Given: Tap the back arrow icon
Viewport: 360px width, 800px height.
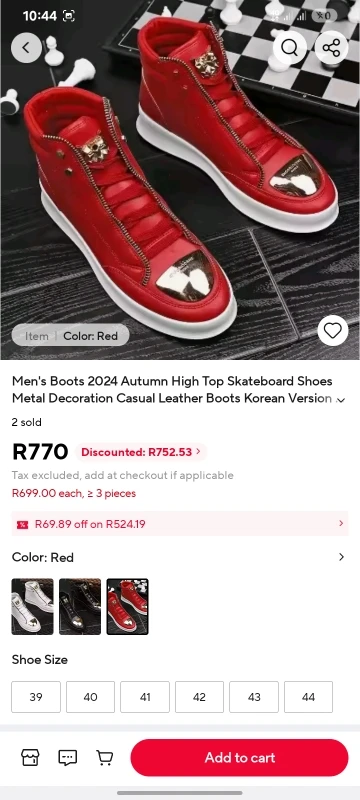Looking at the screenshot, I should (x=26, y=48).
